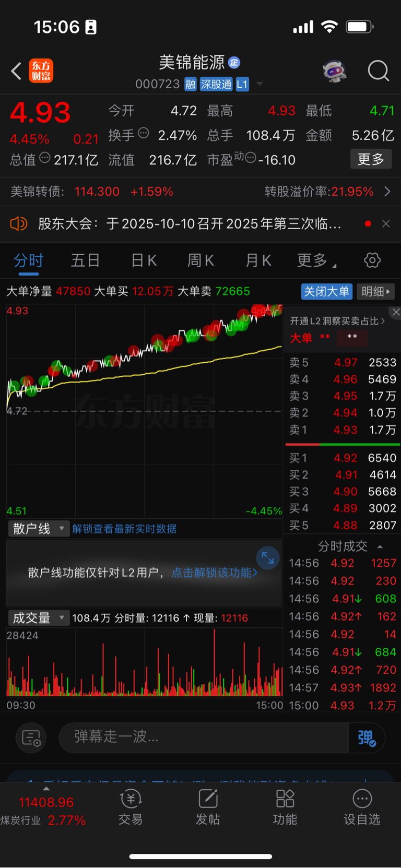The height and width of the screenshot is (868, 401).
Task: Open 明细 order detail button
Action: coord(376,291)
